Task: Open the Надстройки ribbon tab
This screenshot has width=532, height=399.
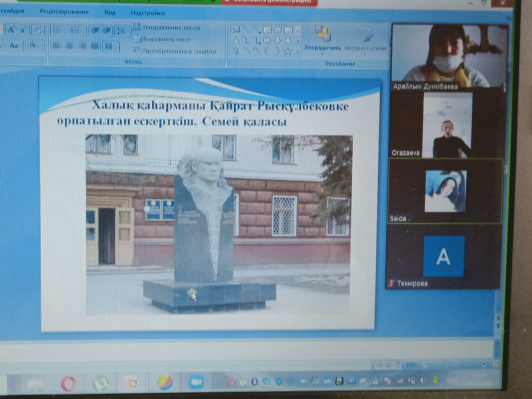Action: click(148, 13)
